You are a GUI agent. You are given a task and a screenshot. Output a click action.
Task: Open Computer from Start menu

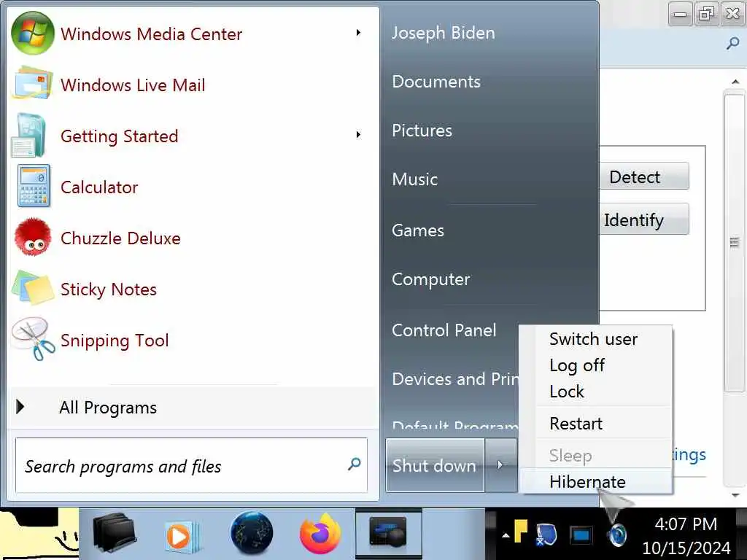(x=430, y=279)
